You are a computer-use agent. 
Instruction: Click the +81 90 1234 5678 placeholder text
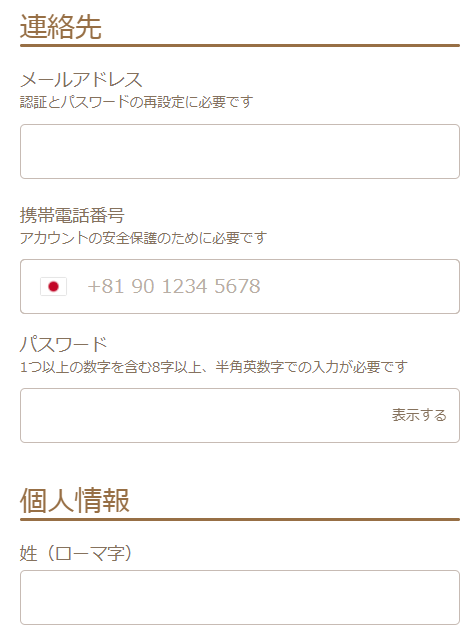pyautogui.click(x=174, y=286)
